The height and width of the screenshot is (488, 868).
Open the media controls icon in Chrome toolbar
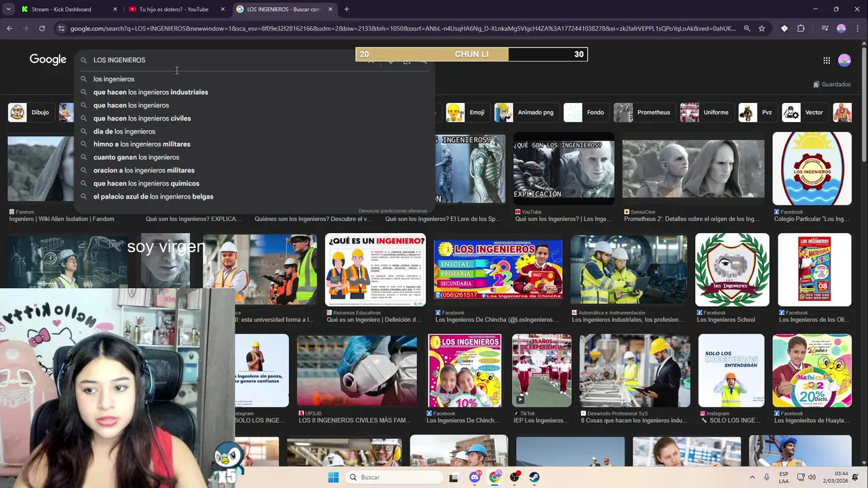pos(825,28)
